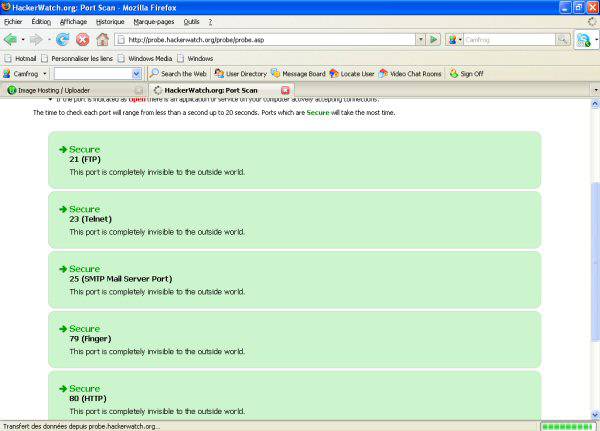Switch to Image Hosting / Uploader tab
Image resolution: width=600 pixels, height=431 pixels.
pyautogui.click(x=73, y=90)
